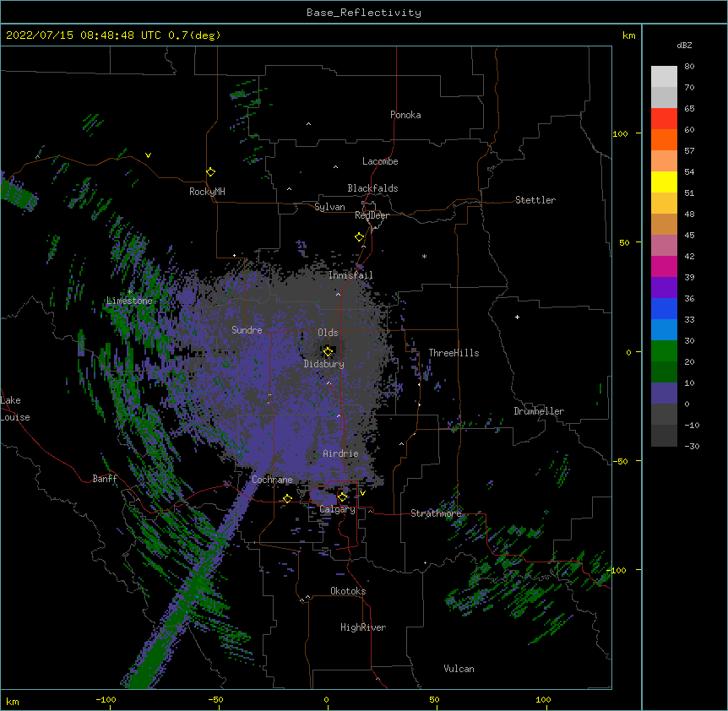The image size is (728, 711).
Task: Click the Banff label
Action: coord(105,479)
